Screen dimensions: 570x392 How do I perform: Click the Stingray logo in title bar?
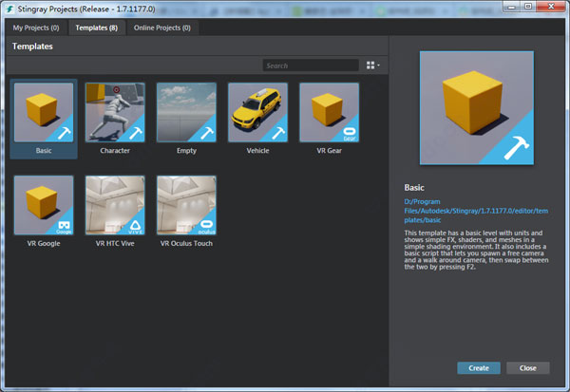(x=9, y=9)
